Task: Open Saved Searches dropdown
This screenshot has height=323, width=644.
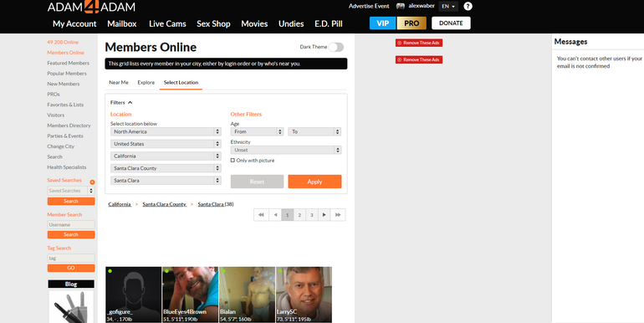Action: (70, 191)
